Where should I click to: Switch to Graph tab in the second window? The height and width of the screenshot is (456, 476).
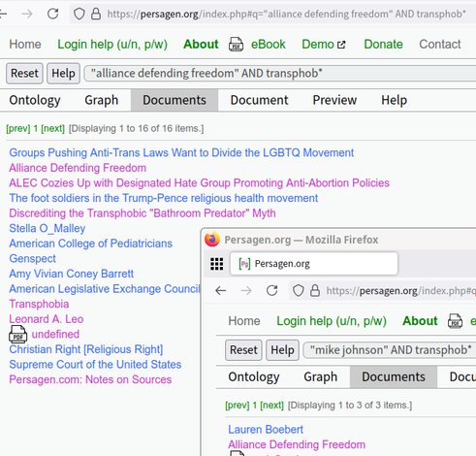pyautogui.click(x=321, y=377)
